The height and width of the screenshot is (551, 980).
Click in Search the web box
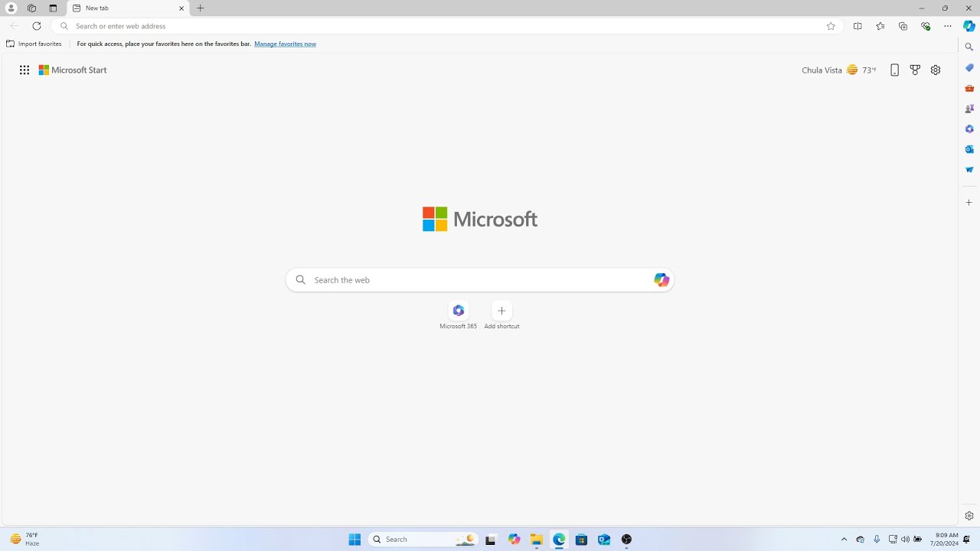(480, 280)
